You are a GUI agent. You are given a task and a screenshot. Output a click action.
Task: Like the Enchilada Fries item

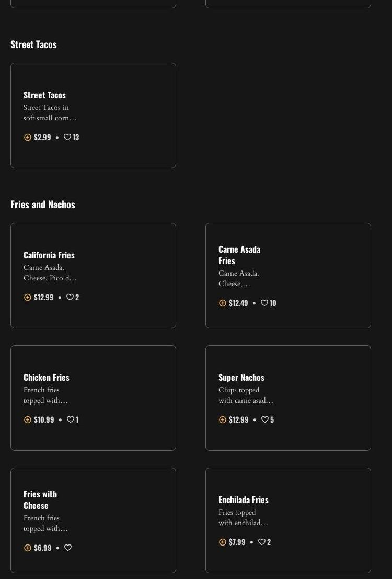tap(262, 542)
